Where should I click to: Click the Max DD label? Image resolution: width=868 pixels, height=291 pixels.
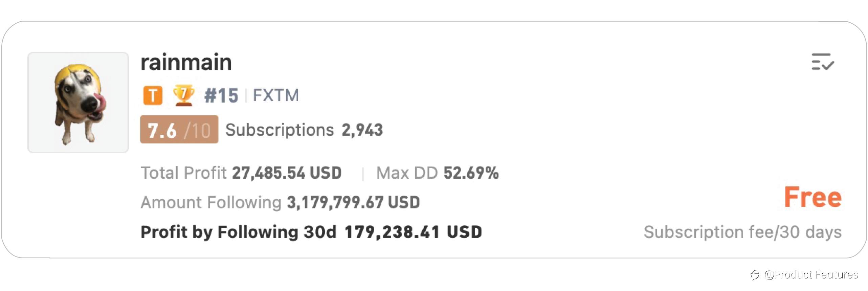coord(407,173)
